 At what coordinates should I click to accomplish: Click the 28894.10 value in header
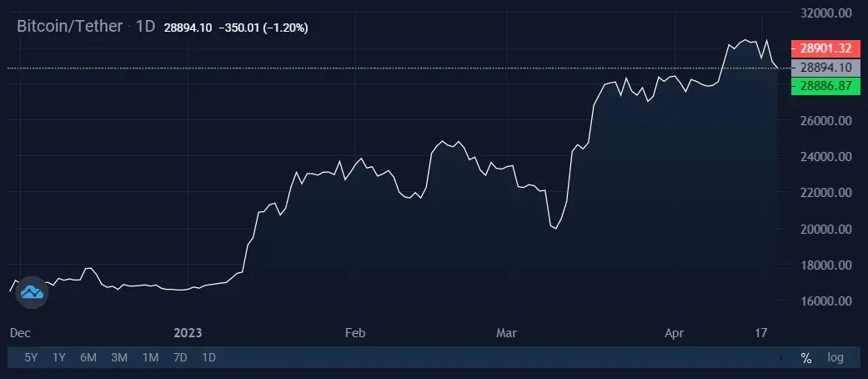pos(188,28)
